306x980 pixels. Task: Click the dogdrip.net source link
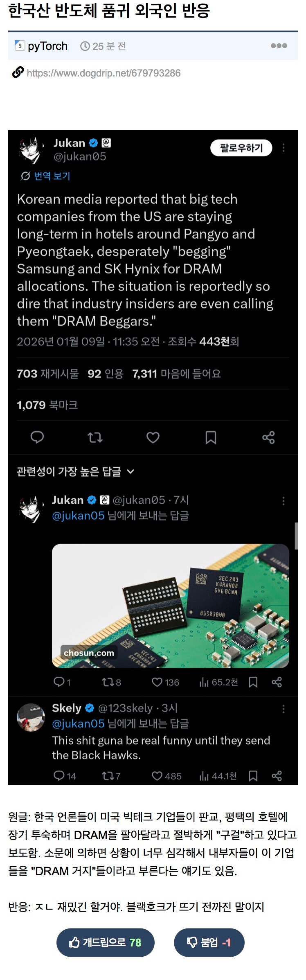(103, 73)
